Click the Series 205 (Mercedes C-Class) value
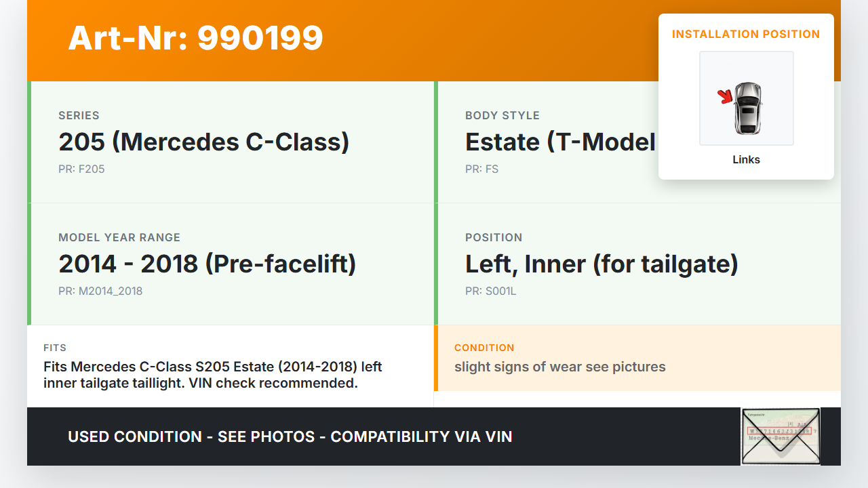868x488 pixels. tap(203, 142)
